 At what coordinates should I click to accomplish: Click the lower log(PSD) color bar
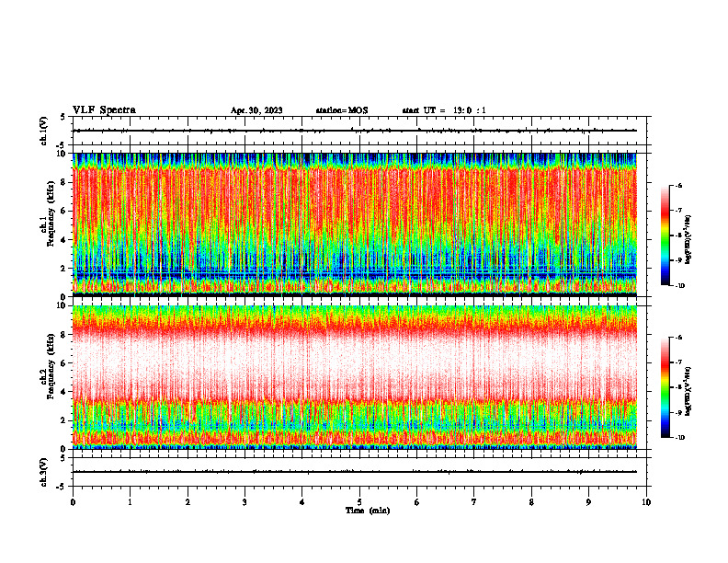[665, 387]
